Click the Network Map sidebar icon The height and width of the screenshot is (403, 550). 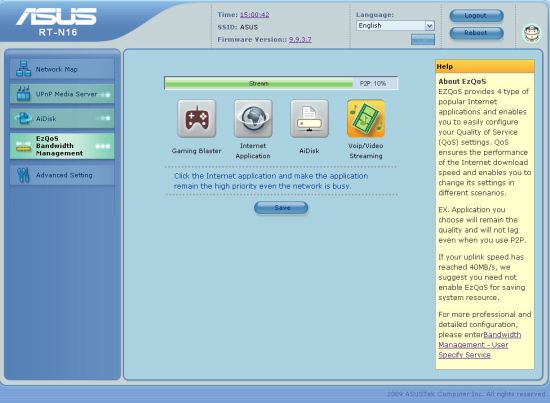[24, 69]
